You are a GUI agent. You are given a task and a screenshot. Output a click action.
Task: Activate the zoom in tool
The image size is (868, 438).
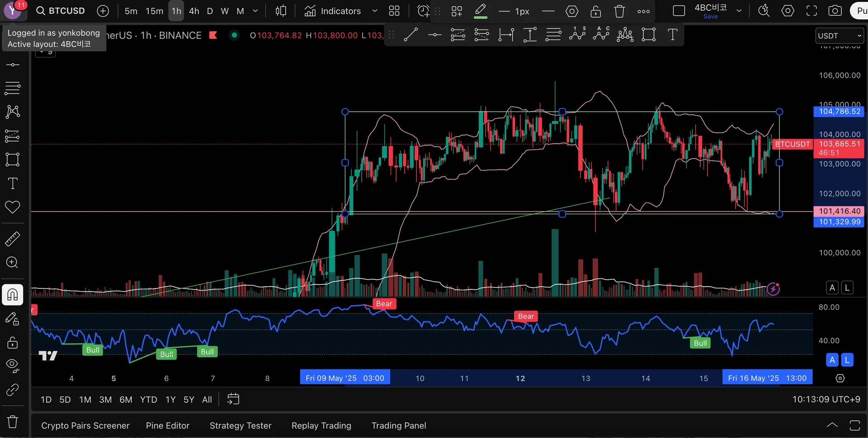(x=13, y=263)
